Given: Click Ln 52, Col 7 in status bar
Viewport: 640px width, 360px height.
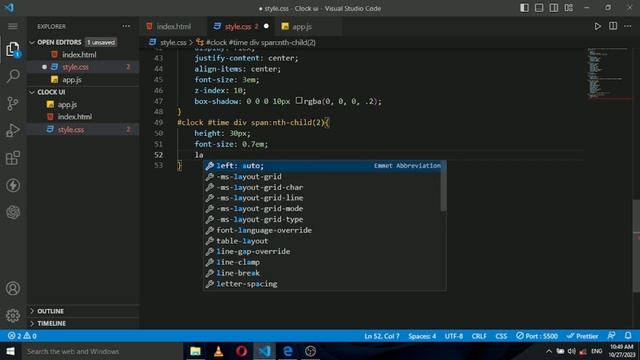Looking at the screenshot, I should point(382,336).
